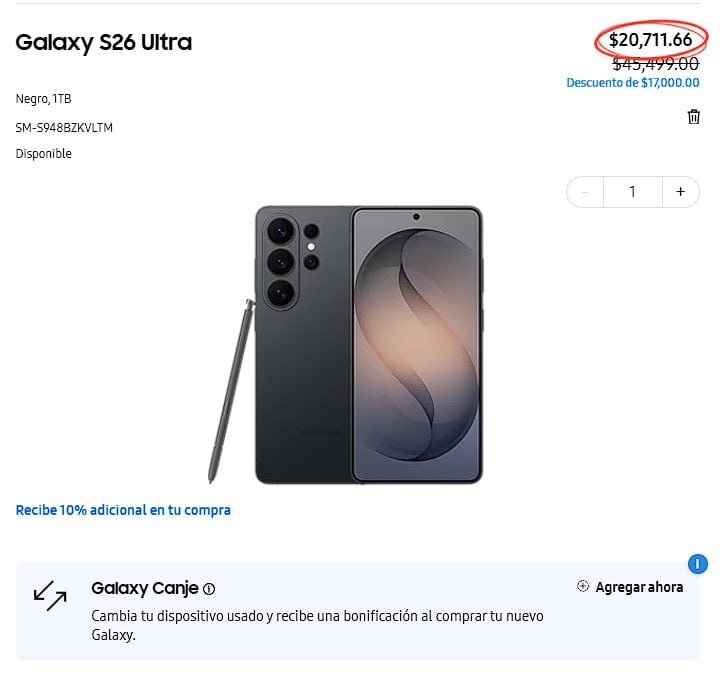Viewport: 724px width, 681px height.
Task: Click the Disponible availability label
Action: click(43, 154)
